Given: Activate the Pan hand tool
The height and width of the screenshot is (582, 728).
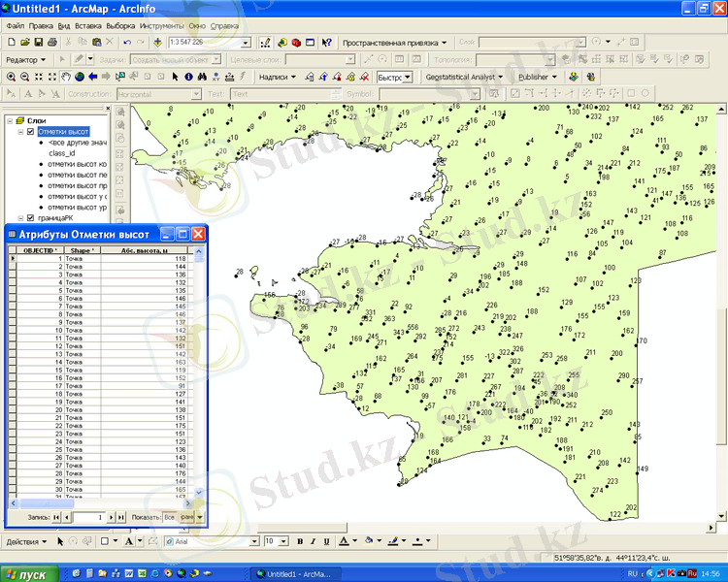Looking at the screenshot, I should (x=65, y=77).
